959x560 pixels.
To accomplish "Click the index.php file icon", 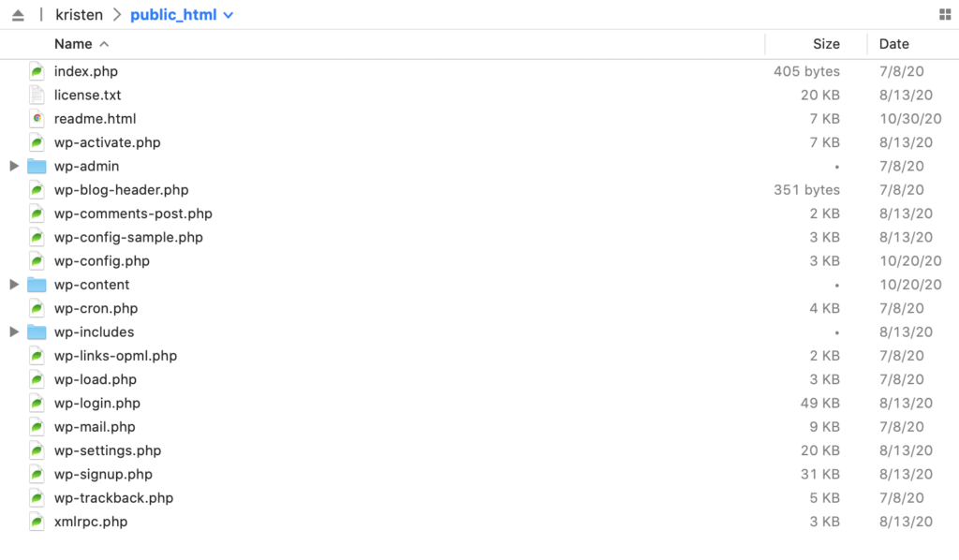I will (37, 71).
